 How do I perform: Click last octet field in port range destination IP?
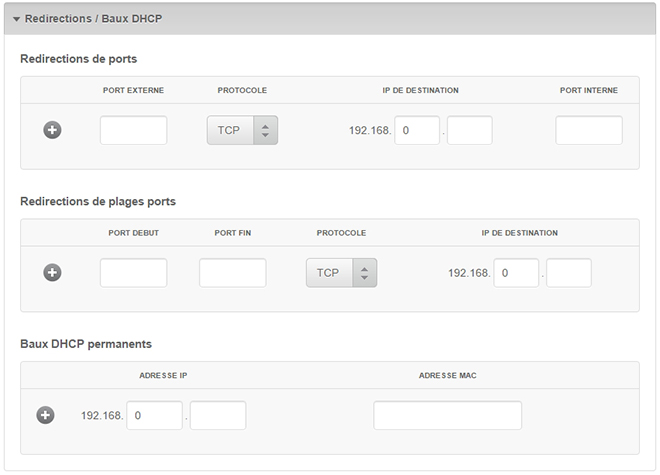click(x=568, y=273)
